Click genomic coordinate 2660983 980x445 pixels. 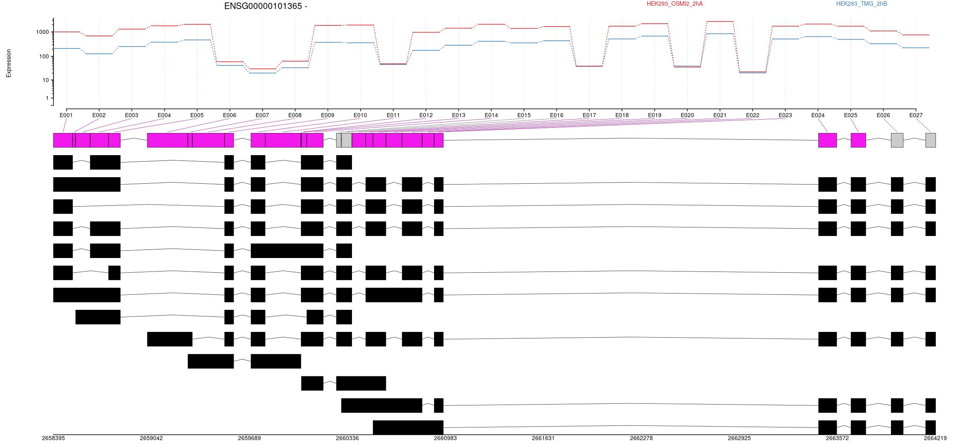click(x=445, y=438)
